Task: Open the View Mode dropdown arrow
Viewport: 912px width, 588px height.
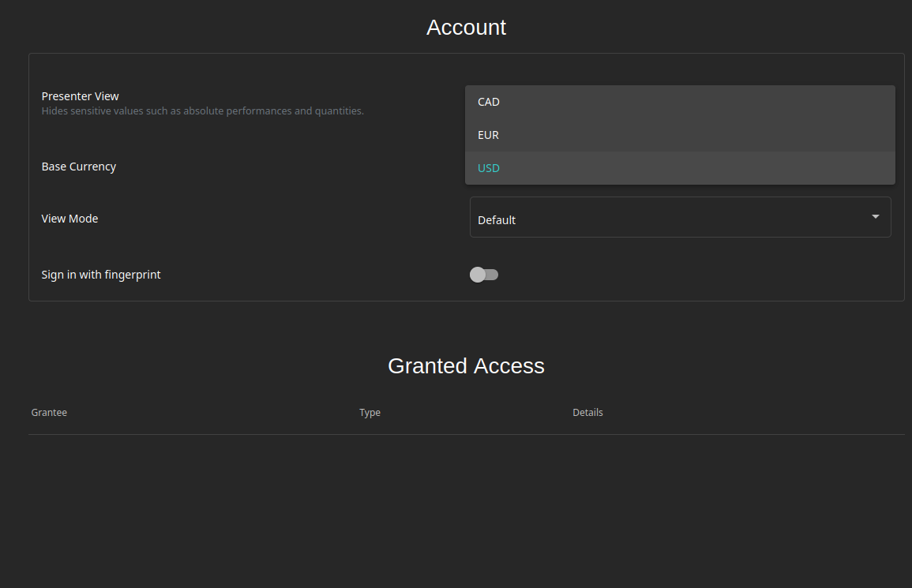Action: pos(875,216)
